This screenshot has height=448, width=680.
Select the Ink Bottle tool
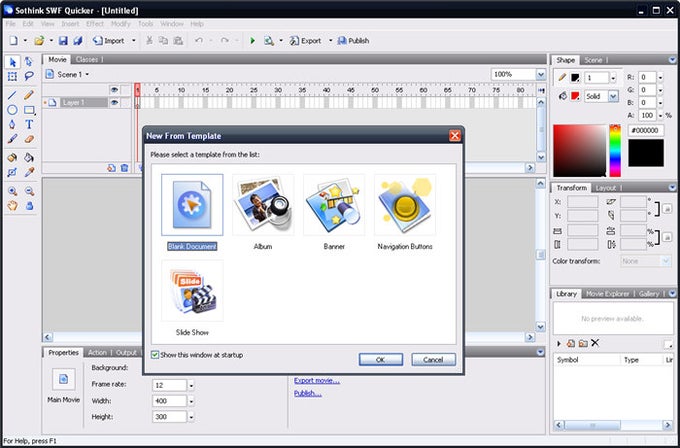[x=13, y=157]
